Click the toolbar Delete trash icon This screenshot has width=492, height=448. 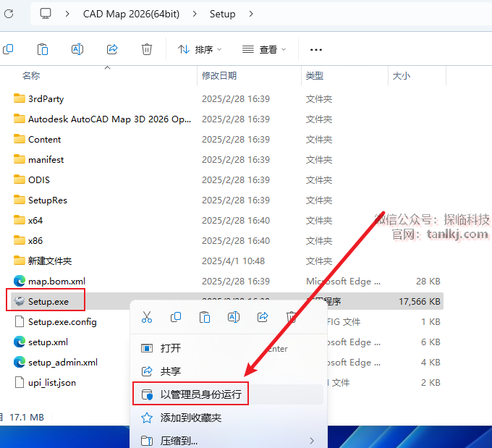[x=147, y=49]
